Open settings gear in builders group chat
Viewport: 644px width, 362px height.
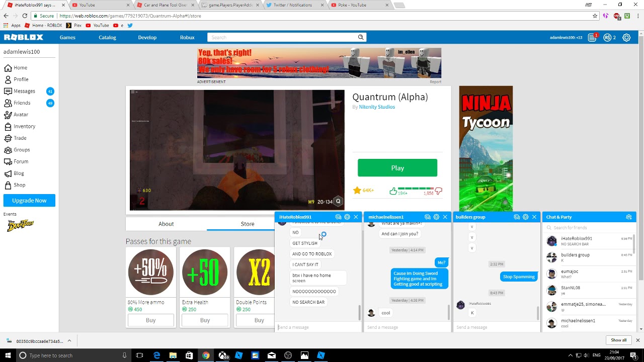coord(525,217)
